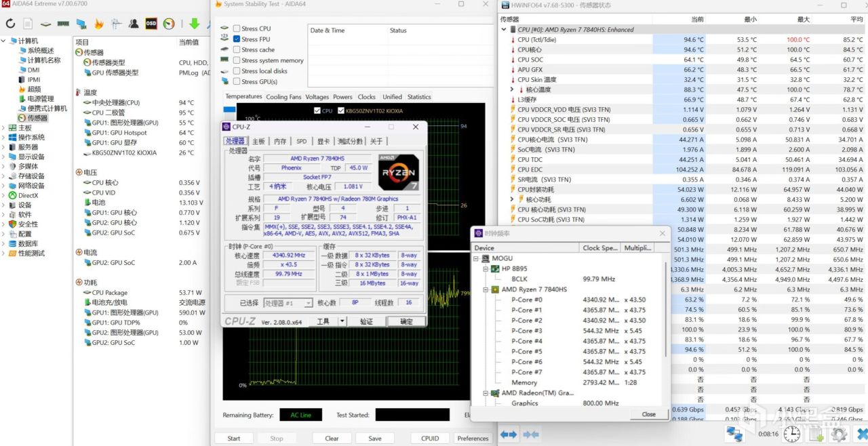Click Start button in Stability Test
Viewport: 868px width, 446px height.
pyautogui.click(x=234, y=438)
